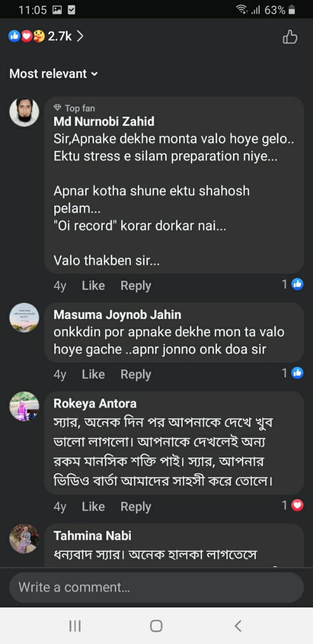313x644 pixels.
Task: Tap the thumbs-up like icon at top right
Action: coord(290,37)
